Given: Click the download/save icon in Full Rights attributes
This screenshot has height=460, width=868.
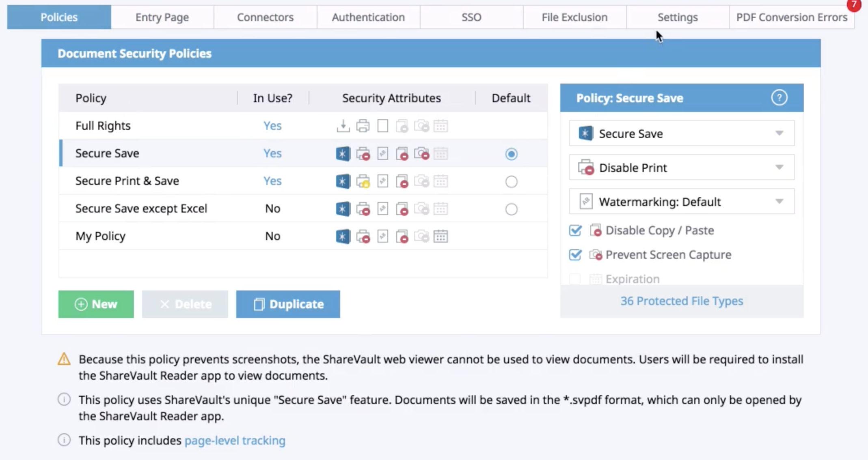Looking at the screenshot, I should tap(343, 126).
